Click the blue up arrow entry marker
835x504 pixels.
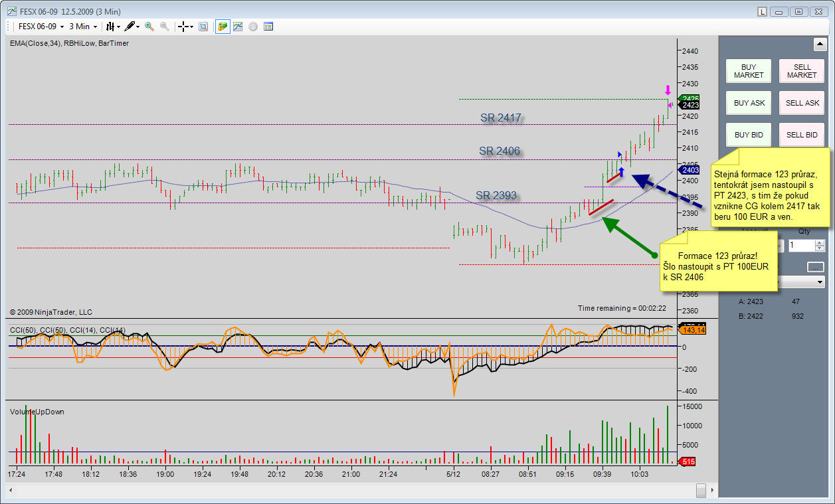(x=622, y=171)
